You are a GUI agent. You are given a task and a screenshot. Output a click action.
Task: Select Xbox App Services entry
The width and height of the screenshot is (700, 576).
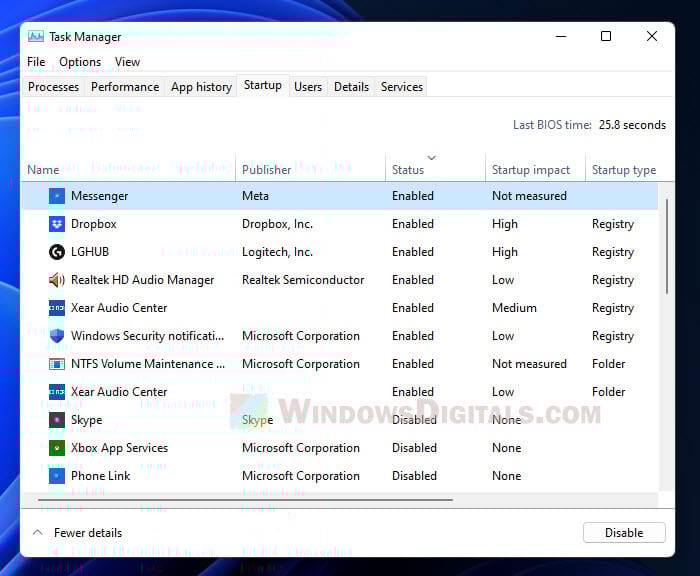coord(120,448)
